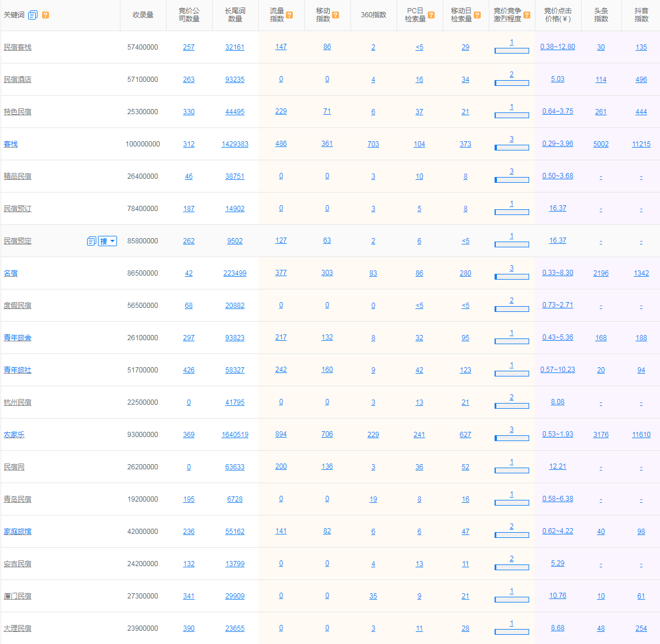
Task: Click traffic index 894 for 农家乐
Action: [x=281, y=434]
